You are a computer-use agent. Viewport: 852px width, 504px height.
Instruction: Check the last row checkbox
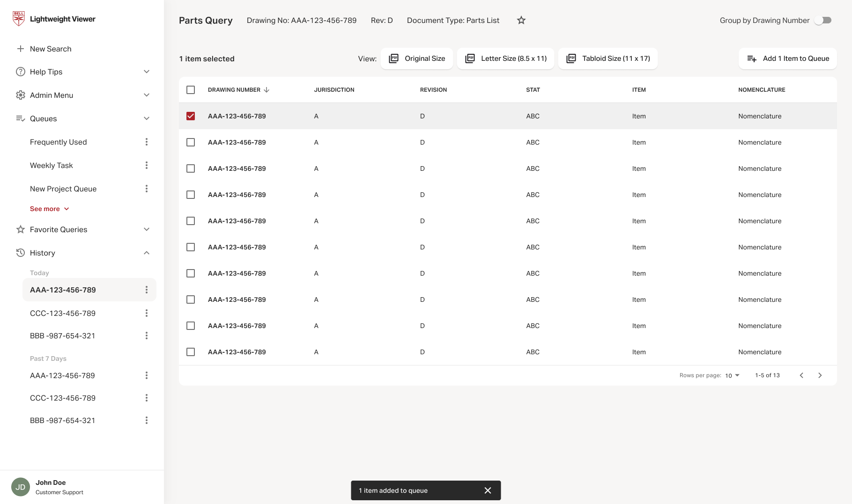pyautogui.click(x=191, y=352)
